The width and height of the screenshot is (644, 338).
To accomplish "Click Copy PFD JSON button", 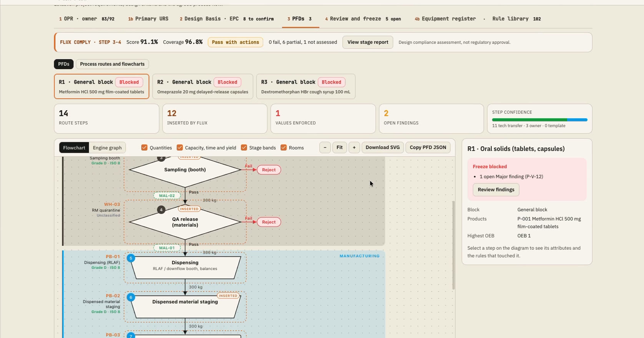I will 428,147.
